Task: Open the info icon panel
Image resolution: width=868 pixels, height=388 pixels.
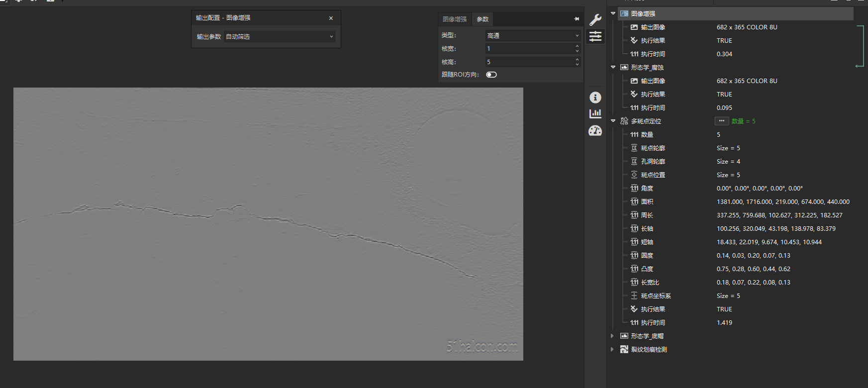Action: 595,97
